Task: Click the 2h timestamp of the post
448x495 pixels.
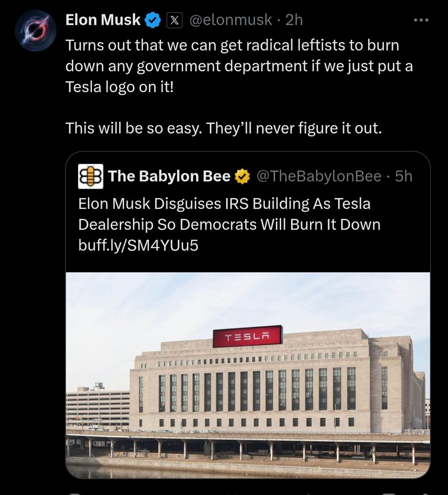Action: pyautogui.click(x=294, y=20)
